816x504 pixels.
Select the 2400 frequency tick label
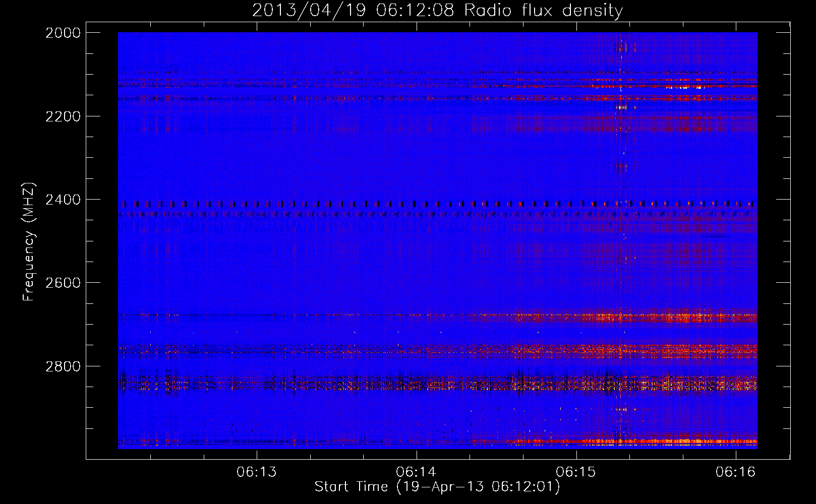(x=63, y=200)
